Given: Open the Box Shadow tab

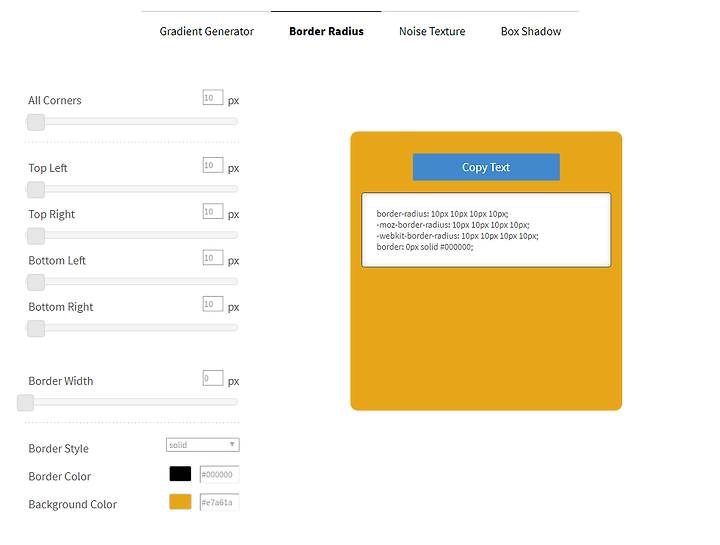Looking at the screenshot, I should (531, 31).
